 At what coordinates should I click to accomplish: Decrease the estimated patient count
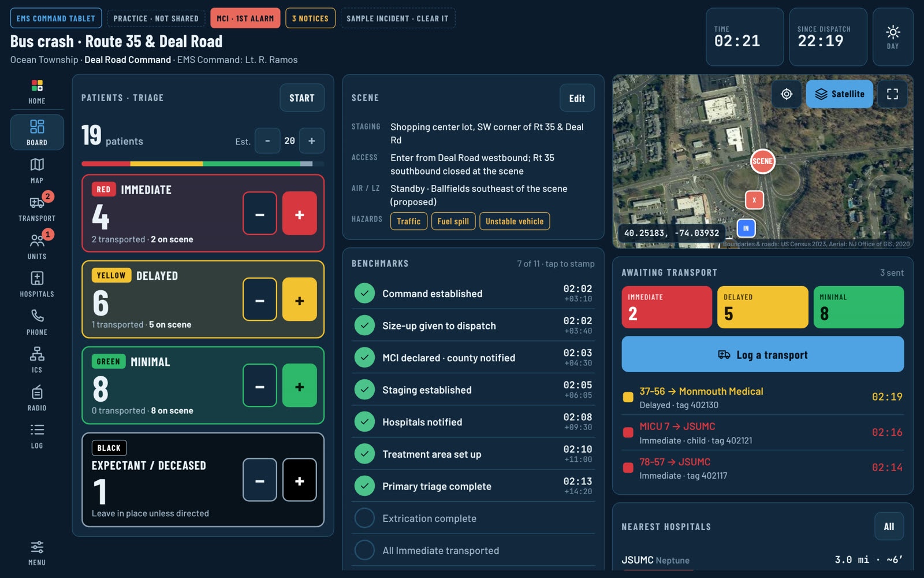click(267, 141)
